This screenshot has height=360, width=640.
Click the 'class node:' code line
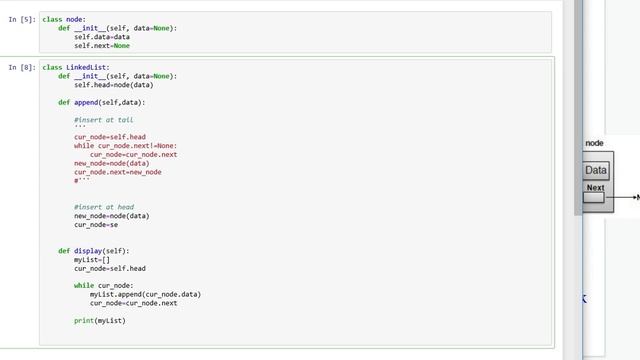64,19
